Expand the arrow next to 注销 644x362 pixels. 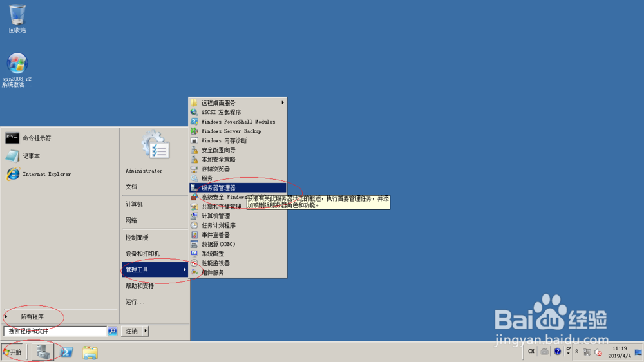146,331
